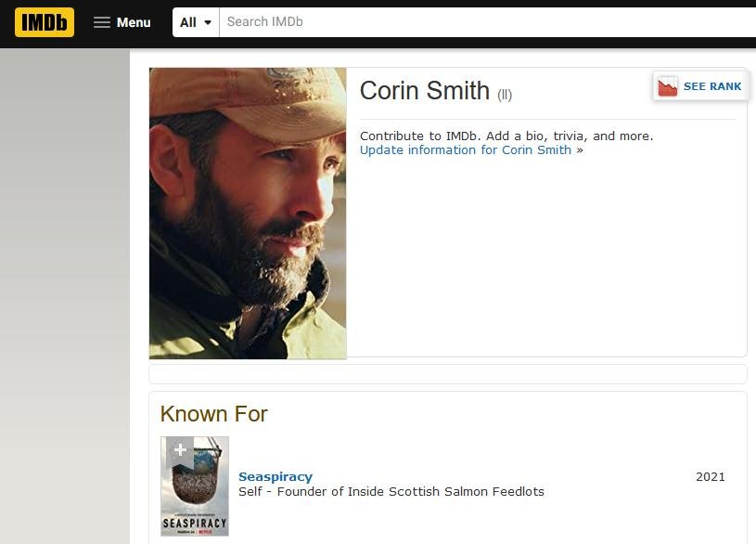The image size is (756, 544).
Task: Click the arrow beside All filter
Action: tap(208, 22)
